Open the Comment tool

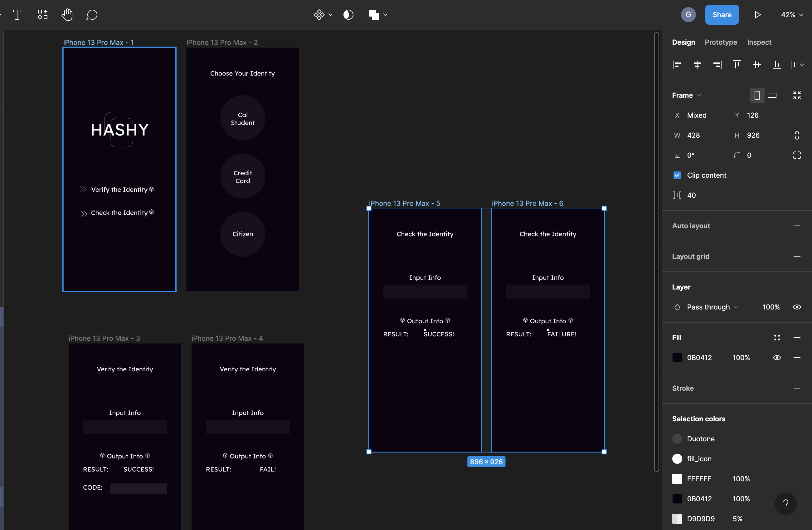coord(92,15)
